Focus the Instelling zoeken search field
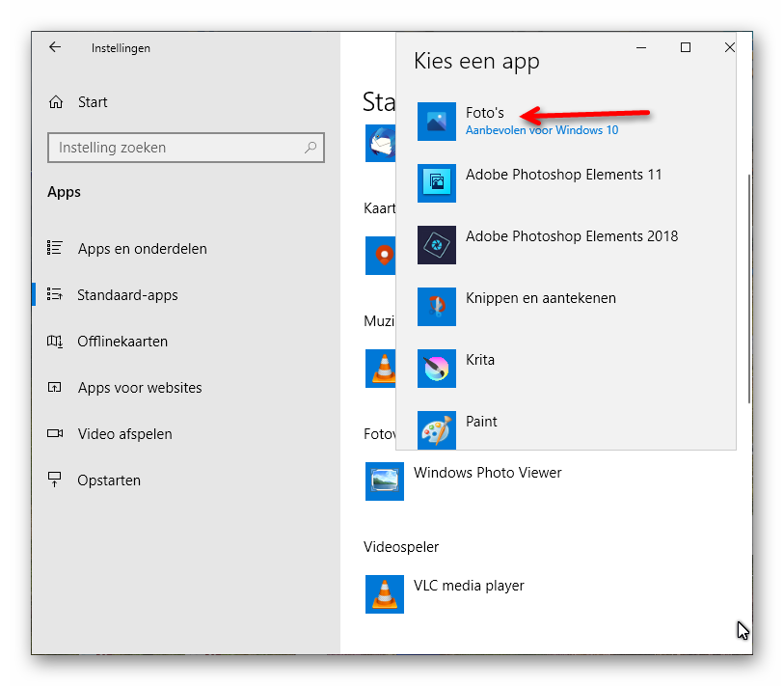 tap(186, 148)
